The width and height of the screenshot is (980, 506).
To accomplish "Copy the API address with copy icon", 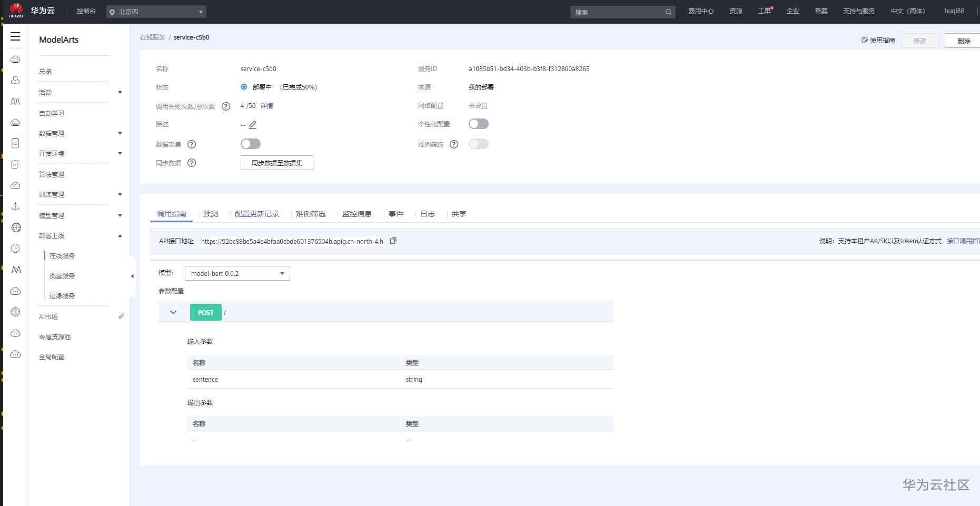I will coord(393,241).
